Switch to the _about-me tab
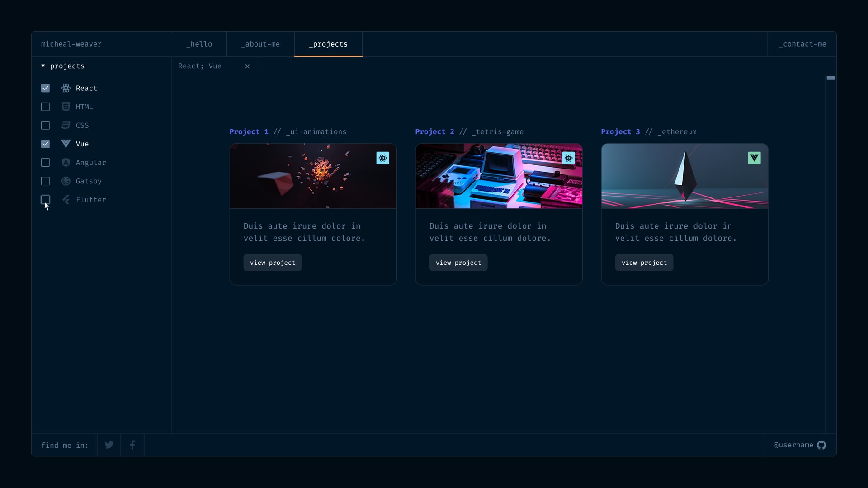868x488 pixels. 260,44
